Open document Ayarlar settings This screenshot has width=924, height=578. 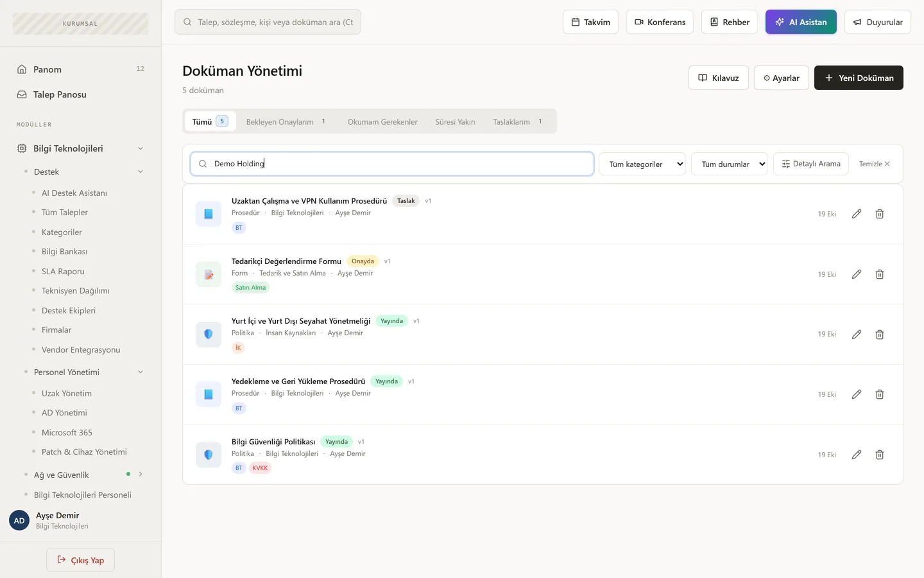pyautogui.click(x=782, y=78)
